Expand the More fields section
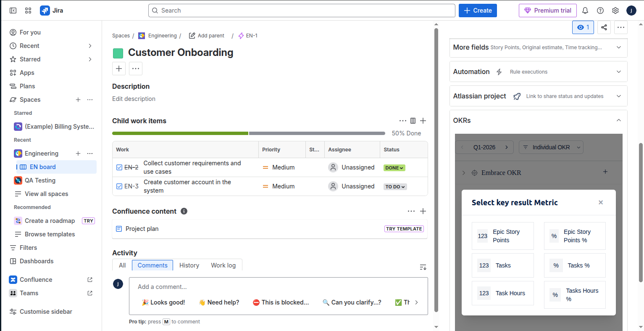 [539, 48]
